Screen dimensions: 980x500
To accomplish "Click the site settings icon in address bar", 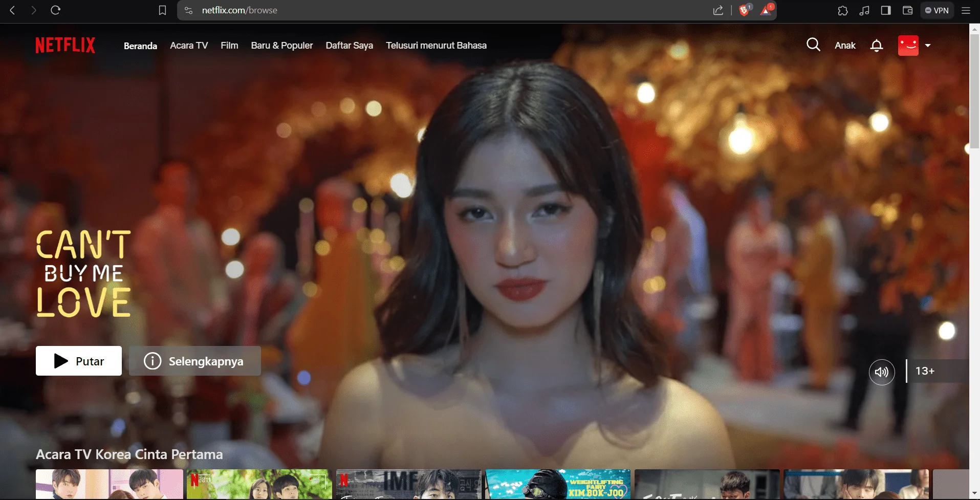I will click(x=188, y=10).
